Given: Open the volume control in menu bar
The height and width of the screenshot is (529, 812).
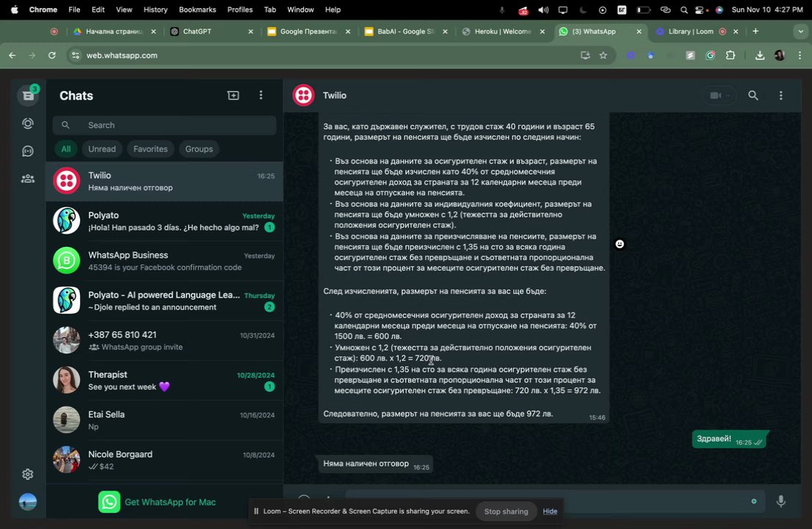Looking at the screenshot, I should [x=543, y=10].
